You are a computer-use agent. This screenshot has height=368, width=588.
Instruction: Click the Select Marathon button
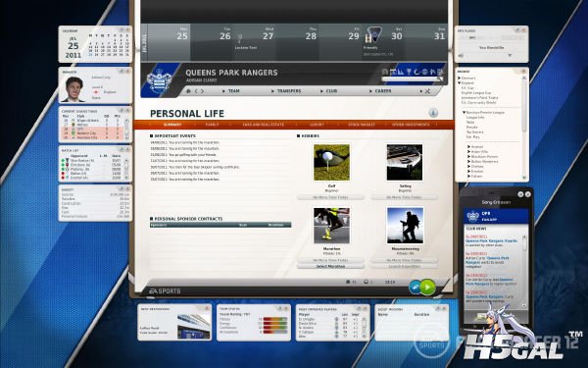(330, 266)
